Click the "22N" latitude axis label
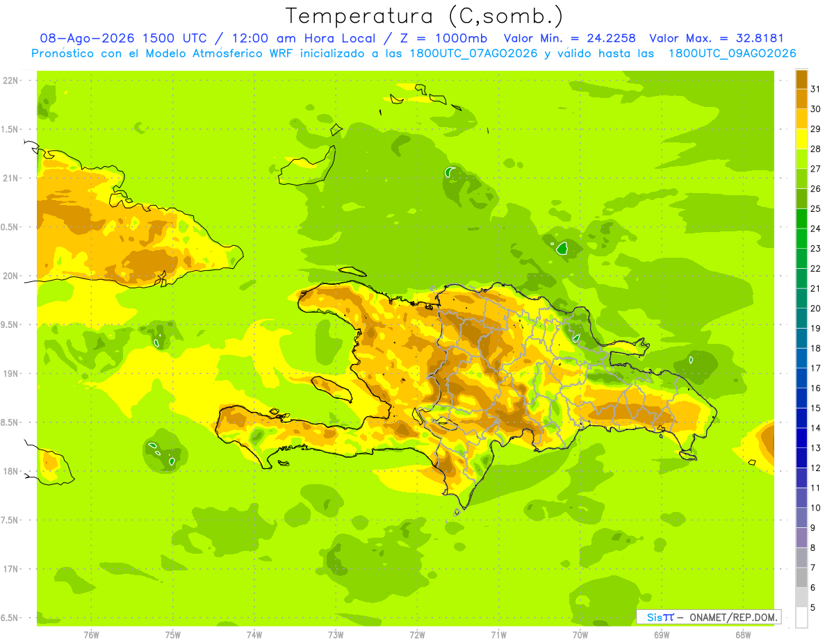Viewport: 834px width, 644px height. pos(11,81)
